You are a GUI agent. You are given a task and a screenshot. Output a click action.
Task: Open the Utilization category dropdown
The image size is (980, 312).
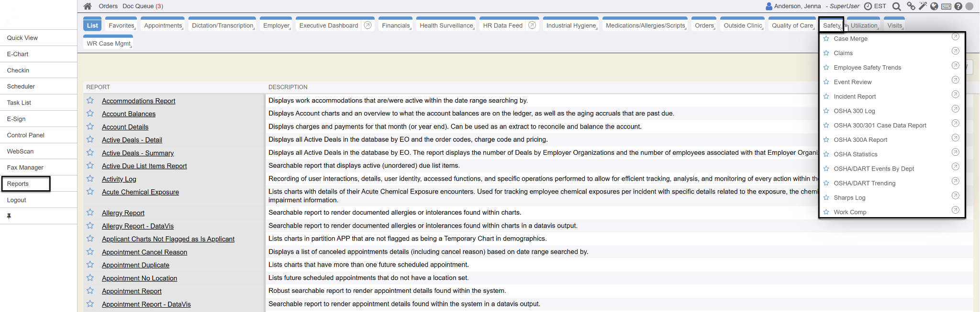point(864,25)
